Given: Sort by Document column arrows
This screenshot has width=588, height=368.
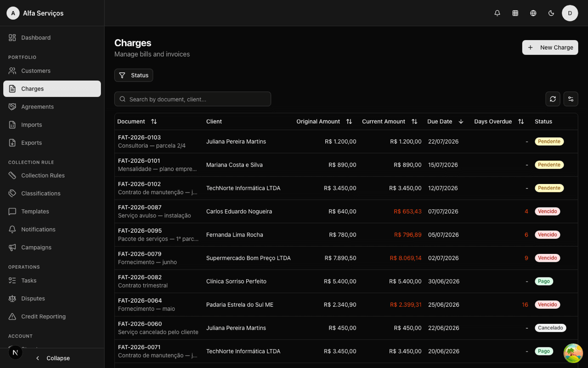Looking at the screenshot, I should [x=154, y=121].
